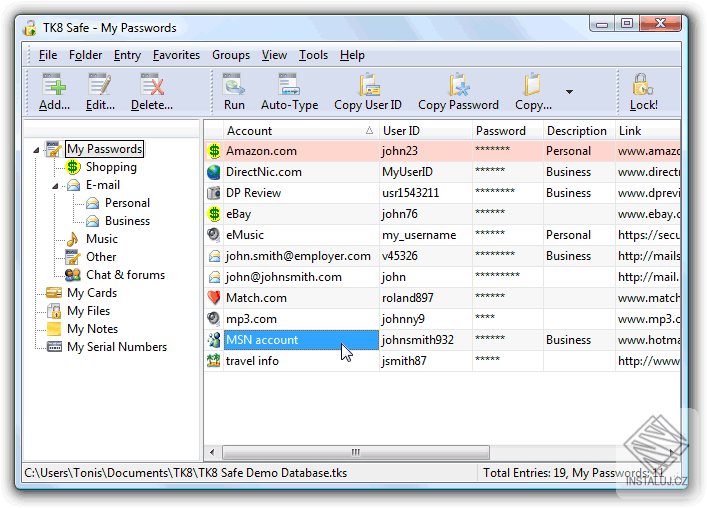Click the Copy User ID icon
This screenshot has width=707, height=508.
click(369, 84)
